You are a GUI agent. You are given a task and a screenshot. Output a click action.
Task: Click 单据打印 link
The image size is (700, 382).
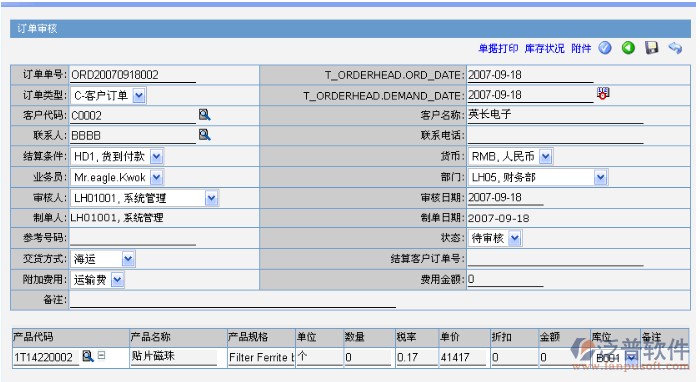point(498,49)
